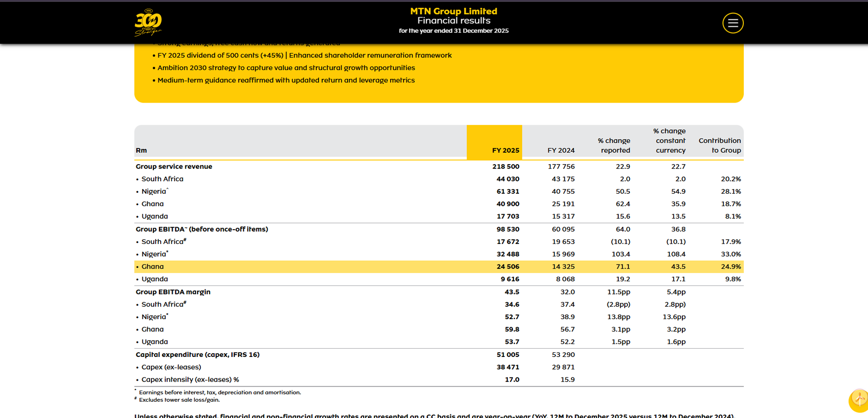868x418 pixels.
Task: Select the % change constant currency header
Action: [x=669, y=140]
